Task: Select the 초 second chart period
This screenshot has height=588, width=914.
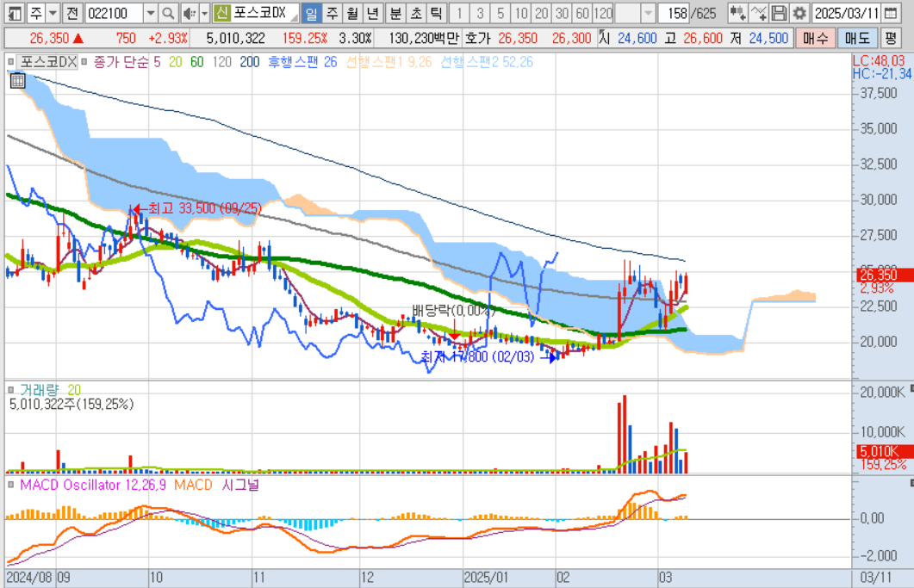Action: coord(415,12)
